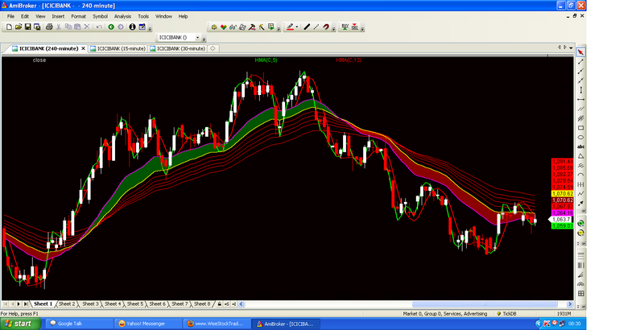The width and height of the screenshot is (644, 330).
Task: Expand the pen color dropdown arrow
Action: click(296, 27)
